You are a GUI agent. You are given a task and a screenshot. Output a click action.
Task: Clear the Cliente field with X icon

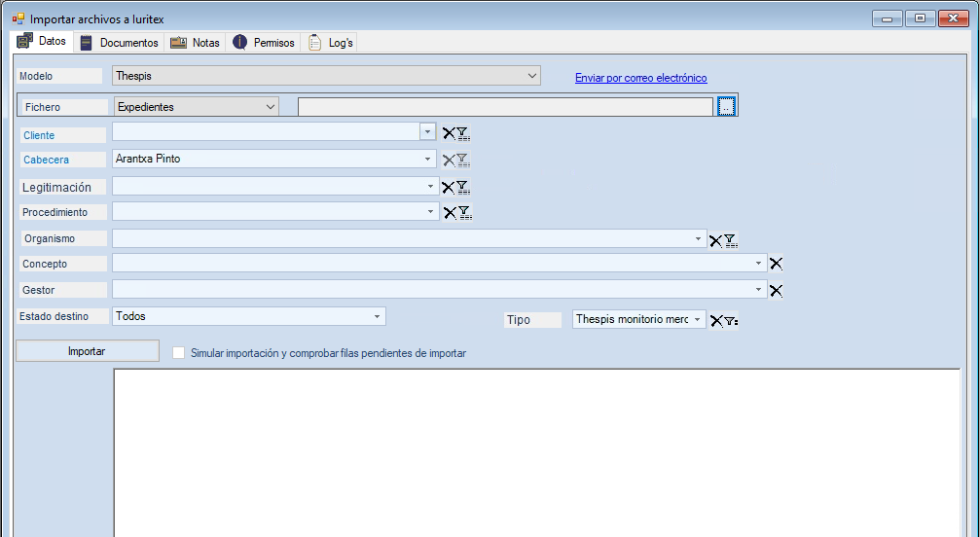(x=449, y=134)
